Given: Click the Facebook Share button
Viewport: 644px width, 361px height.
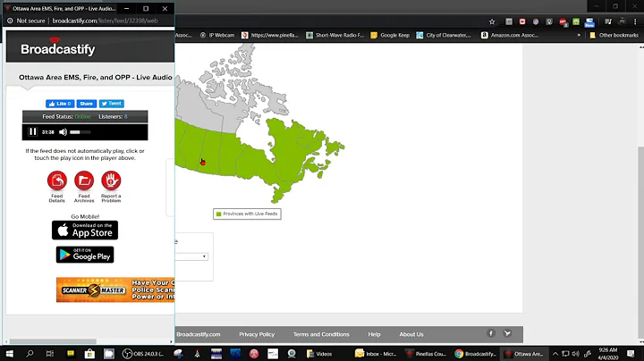Looking at the screenshot, I should coord(86,104).
